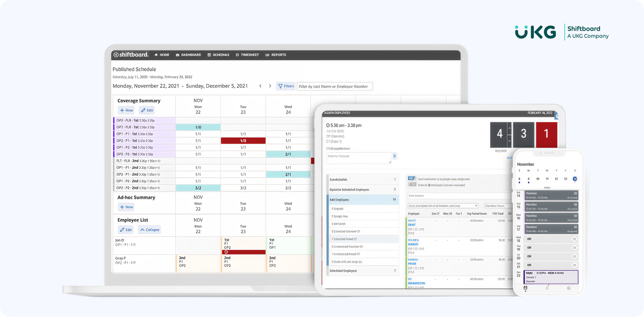The width and height of the screenshot is (644, 317).
Task: Select date 9 on the phone calendar
Action: [528, 179]
